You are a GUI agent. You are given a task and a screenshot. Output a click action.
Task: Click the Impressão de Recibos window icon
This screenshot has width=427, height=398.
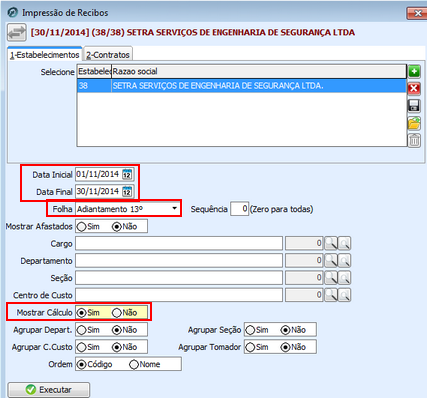point(13,13)
